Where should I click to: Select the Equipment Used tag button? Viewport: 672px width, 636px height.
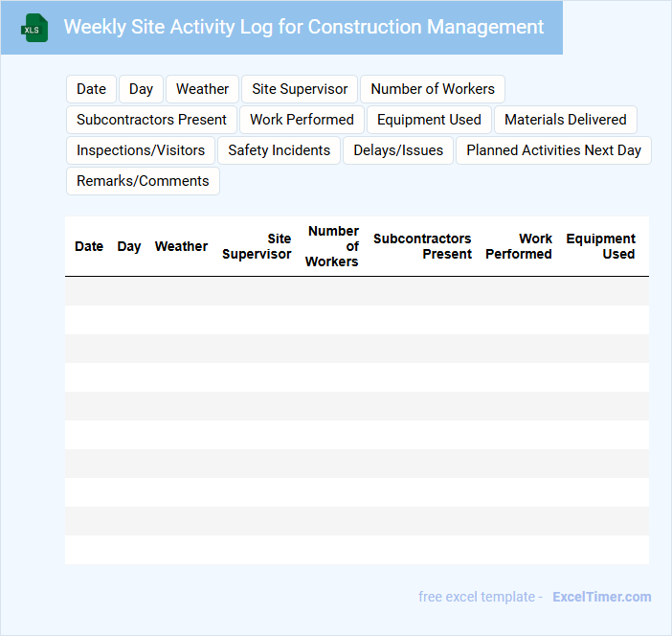pos(429,120)
